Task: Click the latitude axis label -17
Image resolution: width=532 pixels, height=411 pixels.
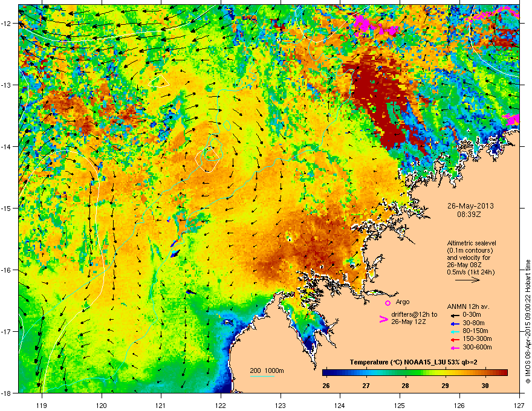Action: click(7, 331)
